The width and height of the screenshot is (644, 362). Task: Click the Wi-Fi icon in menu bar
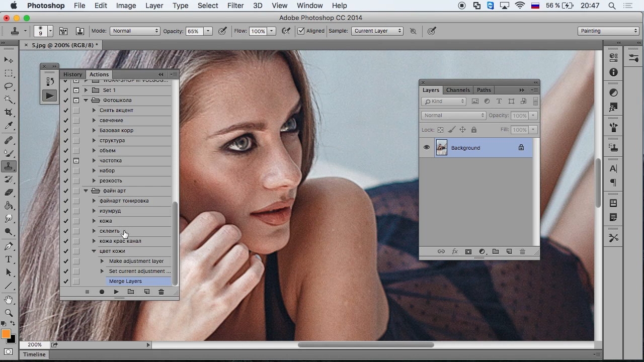click(x=520, y=6)
